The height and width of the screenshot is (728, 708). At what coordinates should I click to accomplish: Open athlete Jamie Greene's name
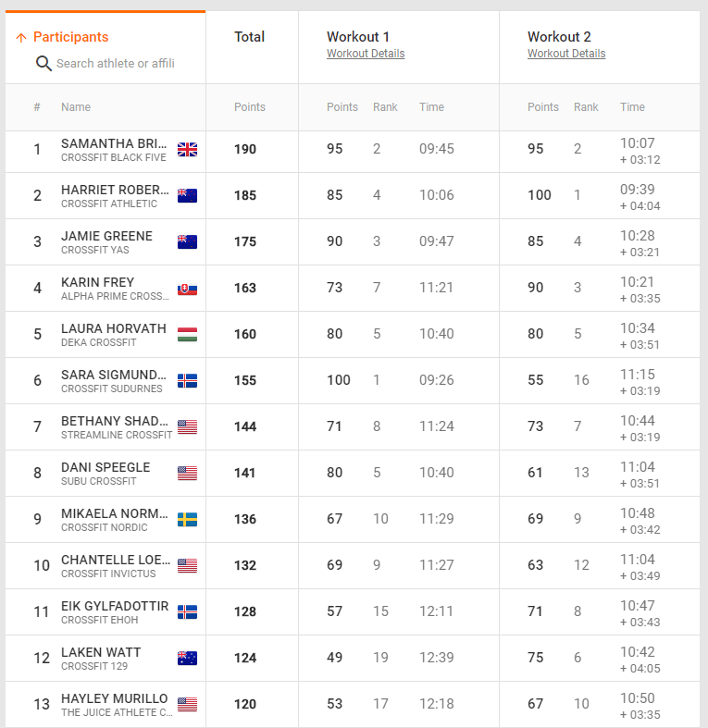pyautogui.click(x=106, y=236)
